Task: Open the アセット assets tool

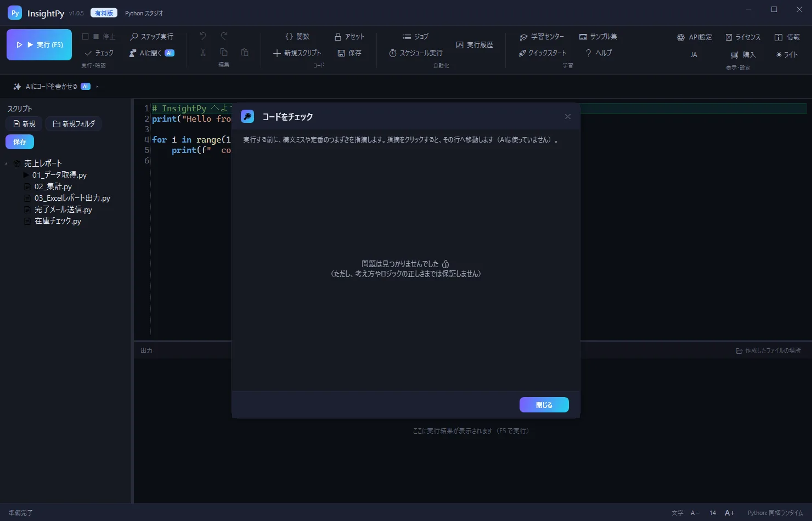Action: click(x=349, y=37)
